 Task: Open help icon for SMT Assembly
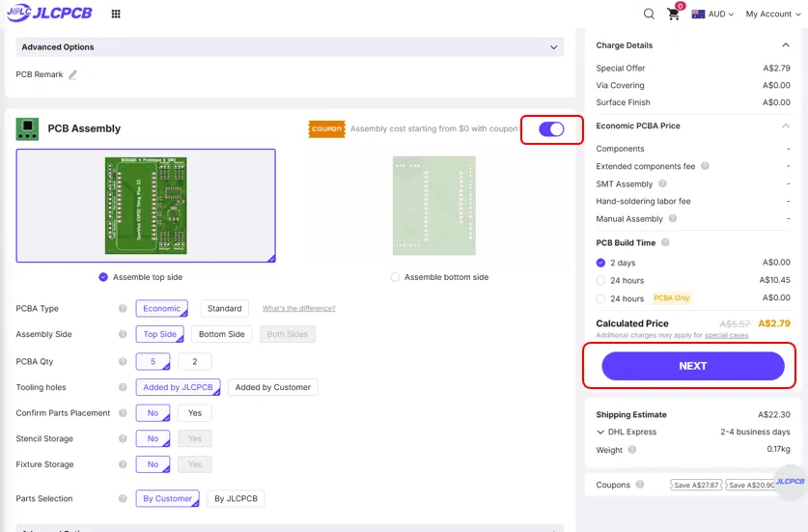pyautogui.click(x=662, y=183)
